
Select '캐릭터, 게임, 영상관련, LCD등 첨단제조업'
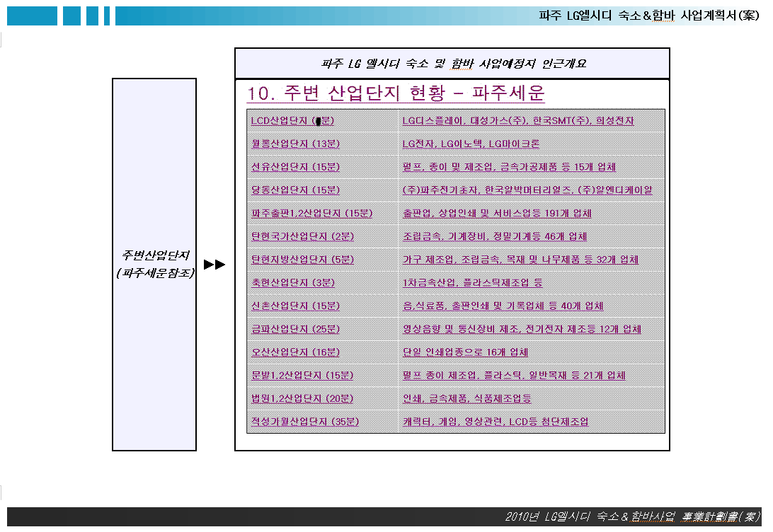click(x=496, y=422)
